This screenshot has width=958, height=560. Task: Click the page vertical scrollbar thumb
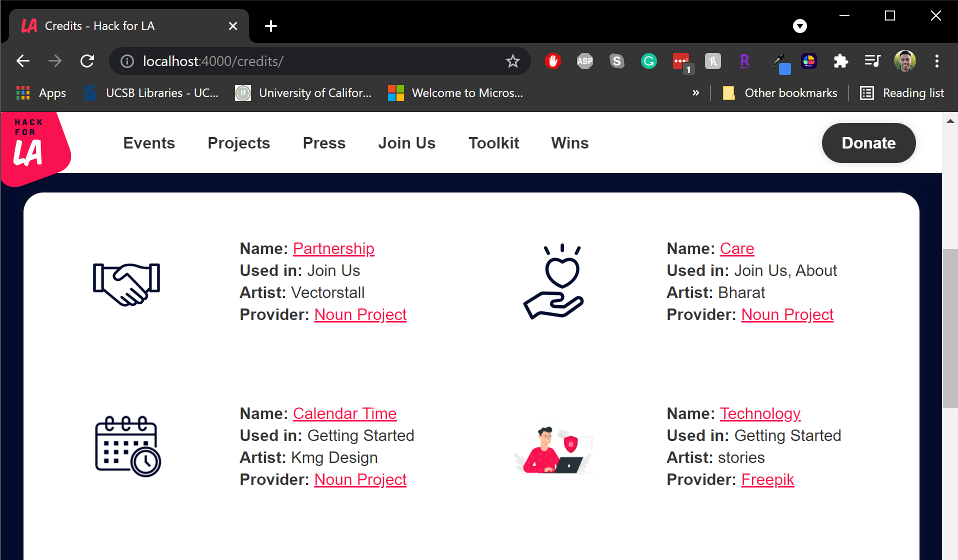pyautogui.click(x=950, y=328)
